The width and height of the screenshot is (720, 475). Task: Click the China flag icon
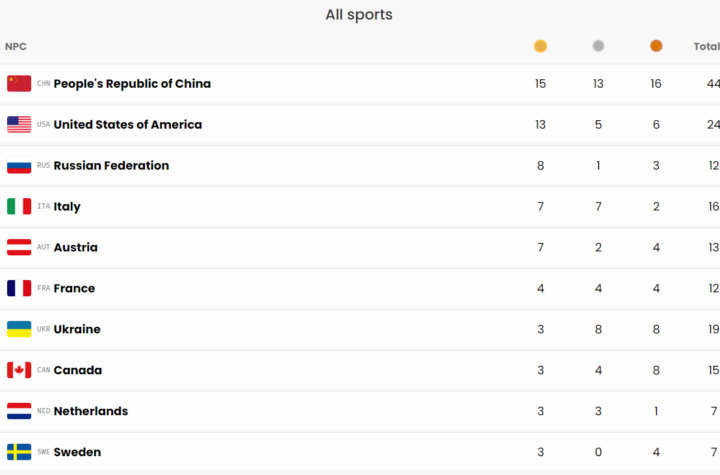click(x=19, y=84)
